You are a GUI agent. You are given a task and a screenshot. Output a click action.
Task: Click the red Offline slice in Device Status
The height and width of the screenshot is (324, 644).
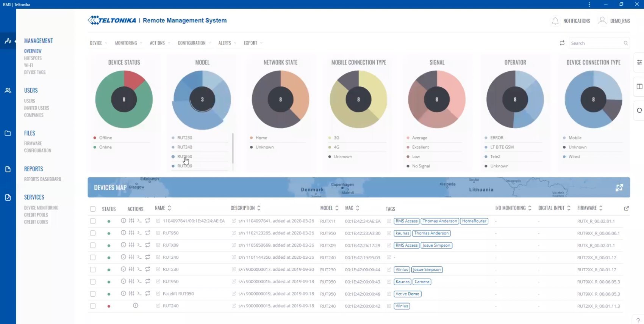[133, 79]
